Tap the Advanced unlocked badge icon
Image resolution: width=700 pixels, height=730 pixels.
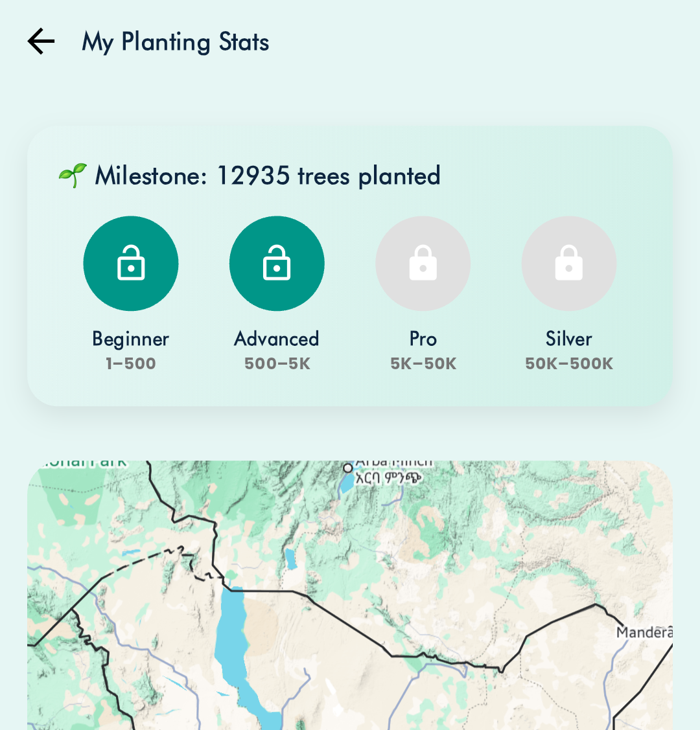coord(277,264)
